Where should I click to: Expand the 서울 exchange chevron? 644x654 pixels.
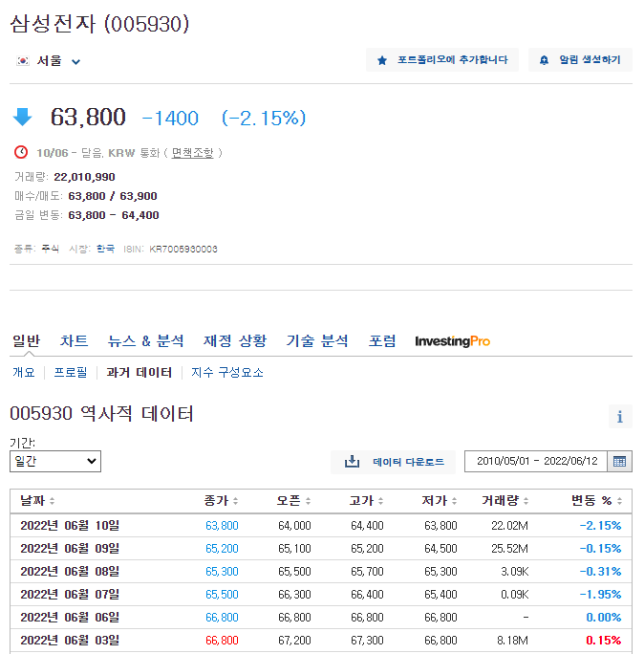(75, 62)
